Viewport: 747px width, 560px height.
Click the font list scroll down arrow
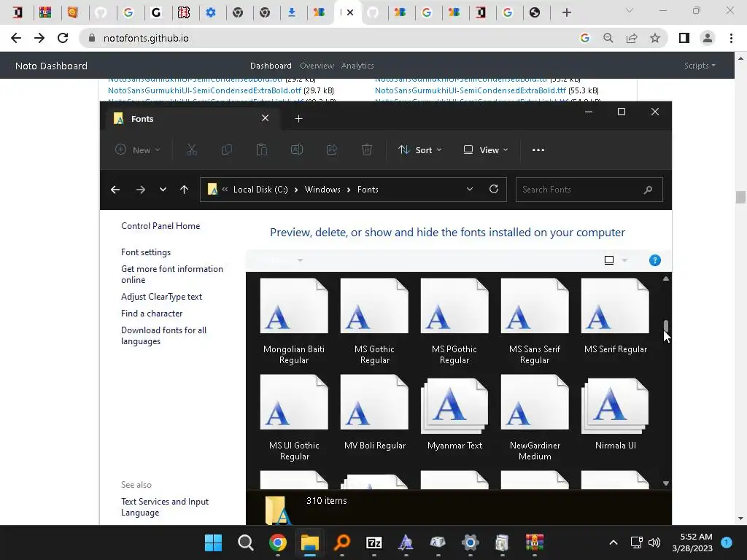(666, 483)
